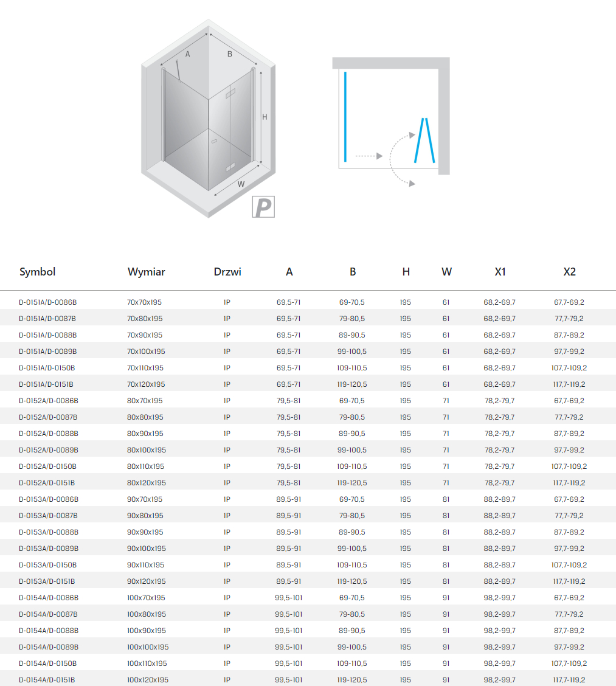Select symbol D-0153A/D-0150B in the table
616x686 pixels.
tap(48, 565)
